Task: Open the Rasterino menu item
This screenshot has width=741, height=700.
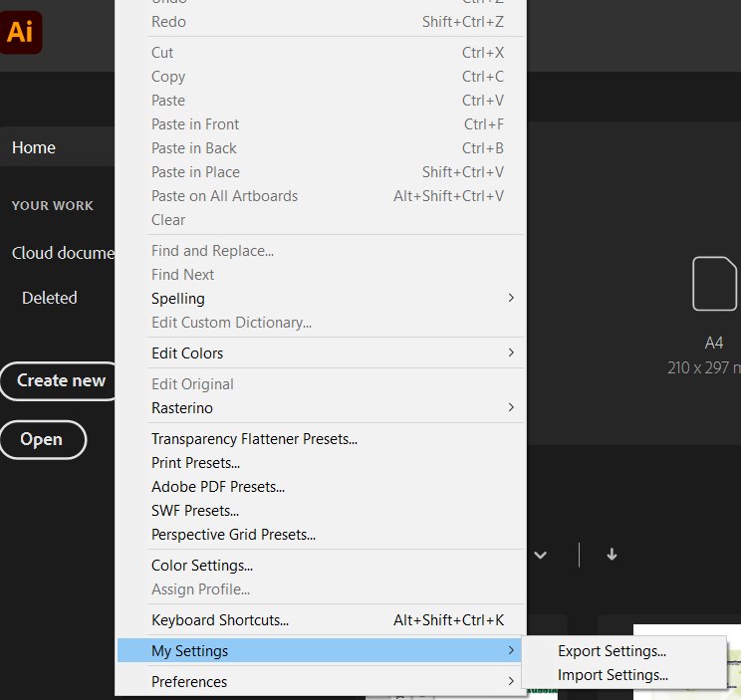Action: (320, 407)
